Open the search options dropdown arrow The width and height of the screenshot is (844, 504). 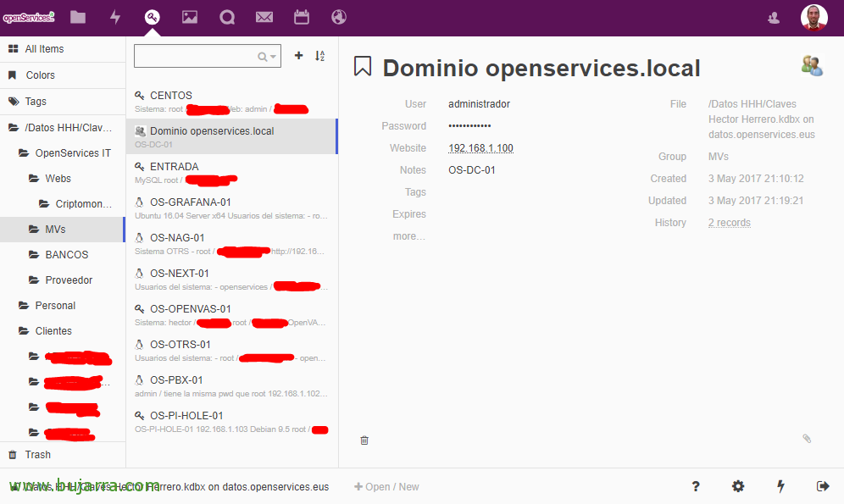click(272, 57)
